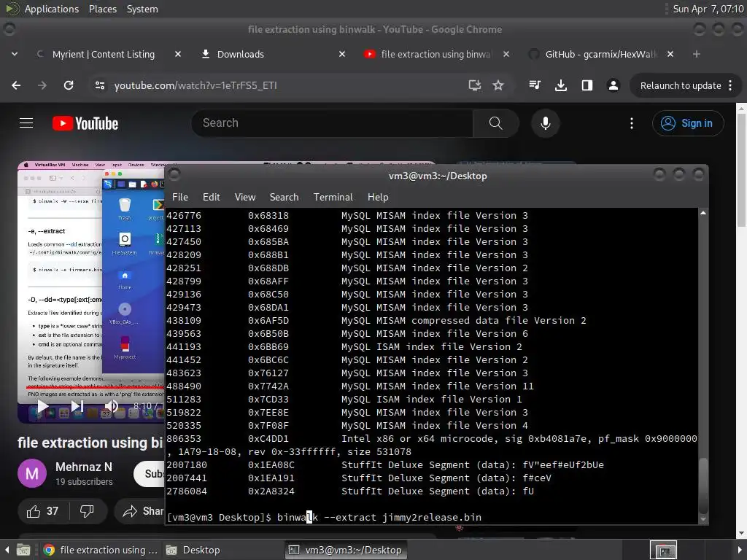The image size is (747, 560).
Task: Click the Chrome forward arrow
Action: coord(42,85)
